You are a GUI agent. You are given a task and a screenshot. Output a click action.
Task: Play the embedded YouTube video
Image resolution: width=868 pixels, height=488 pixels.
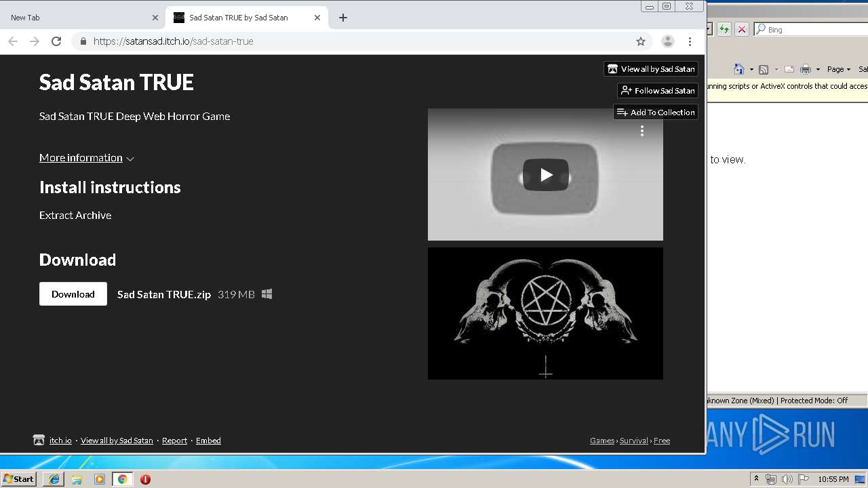546,175
